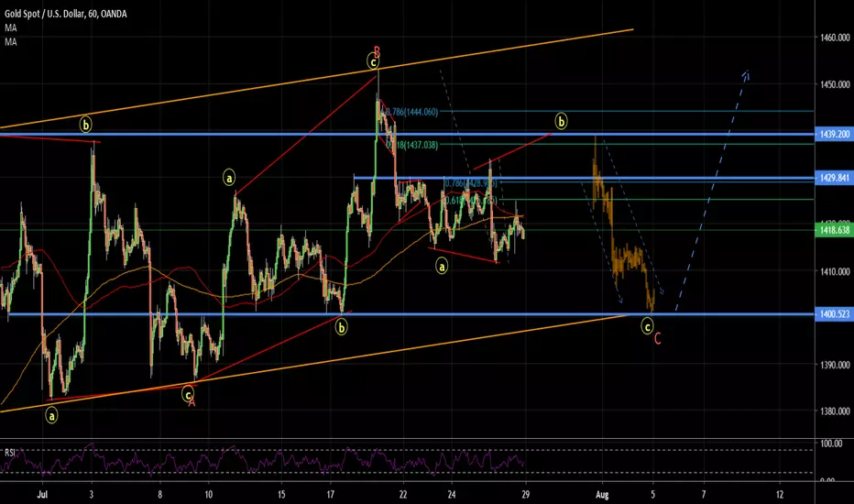Click the 1380.000 price axis label
The height and width of the screenshot is (504, 854).
click(x=835, y=411)
